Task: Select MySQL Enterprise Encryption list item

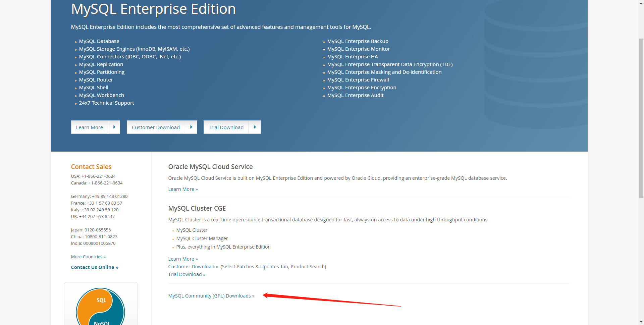Action: (x=362, y=88)
